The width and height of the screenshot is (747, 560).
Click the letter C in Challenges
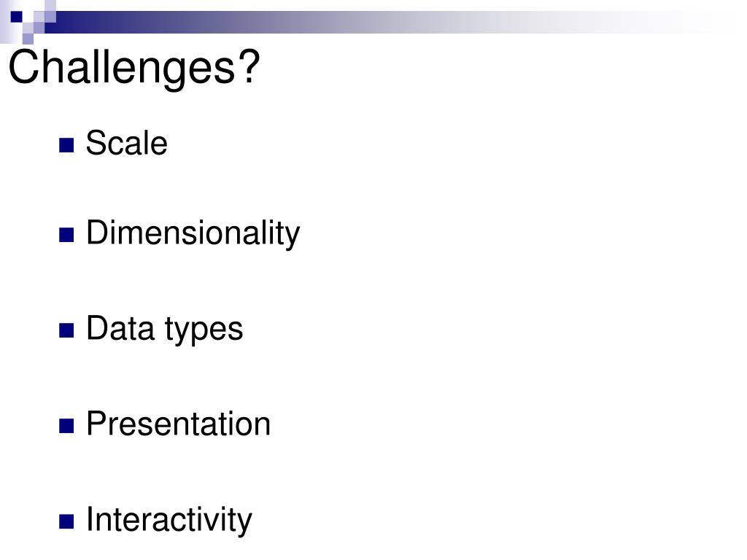click(x=23, y=66)
